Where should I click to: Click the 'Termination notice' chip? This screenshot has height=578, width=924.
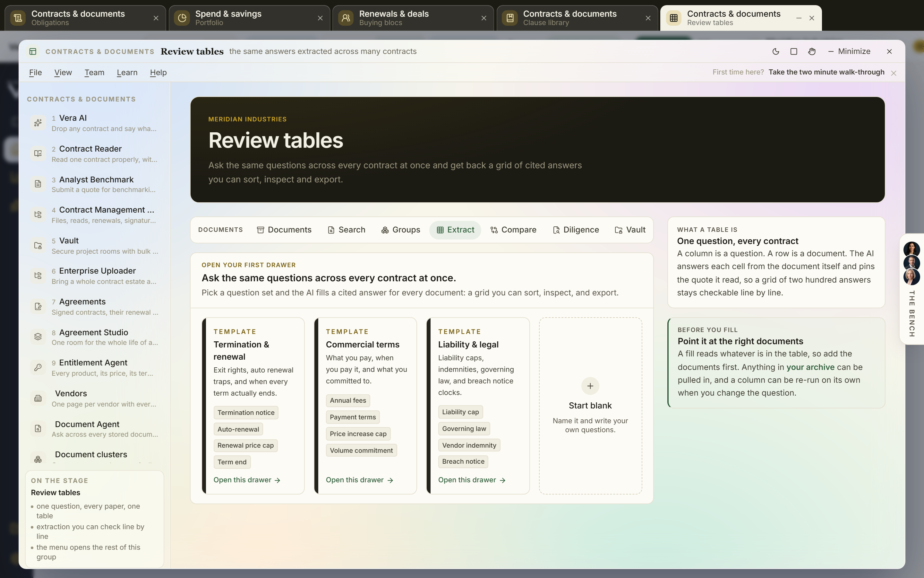tap(246, 413)
